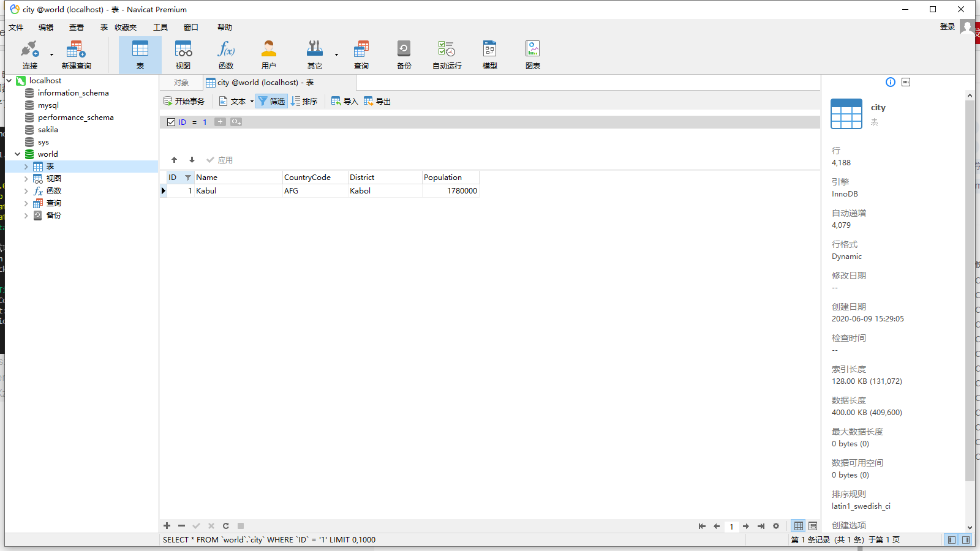Image resolution: width=980 pixels, height=551 pixels.
Task: Click 开始事务 (Begin Transaction) button
Action: point(184,101)
